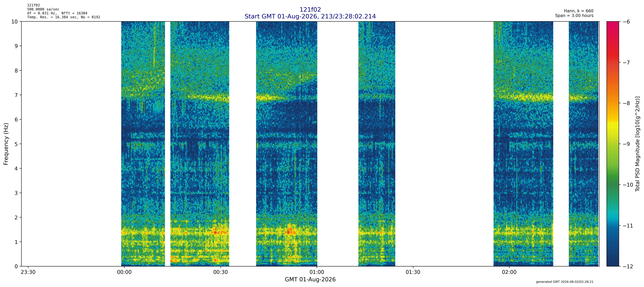Screen dimensions: 644x287
Task: Click the PSD magnitude color scale bar
Action: (x=613, y=144)
